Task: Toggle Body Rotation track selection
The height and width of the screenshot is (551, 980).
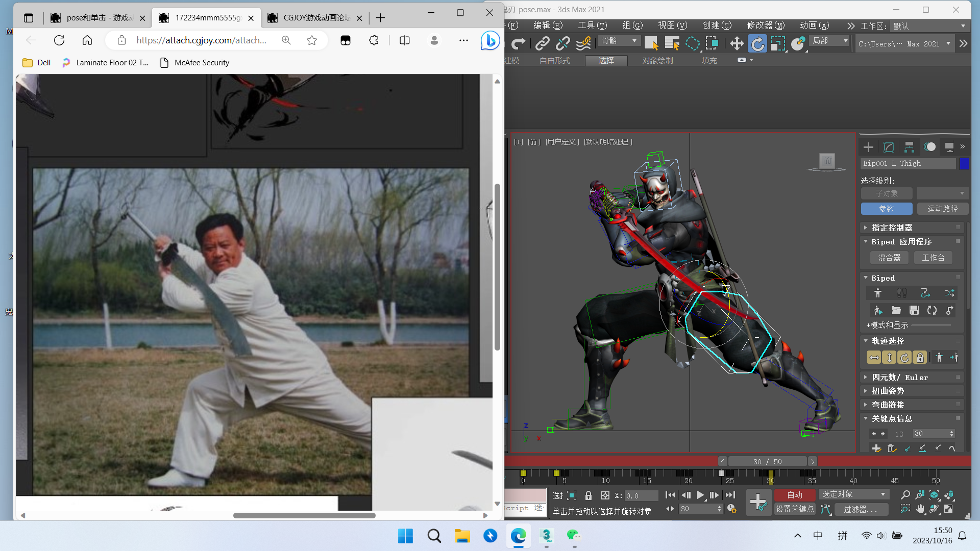Action: 904,358
